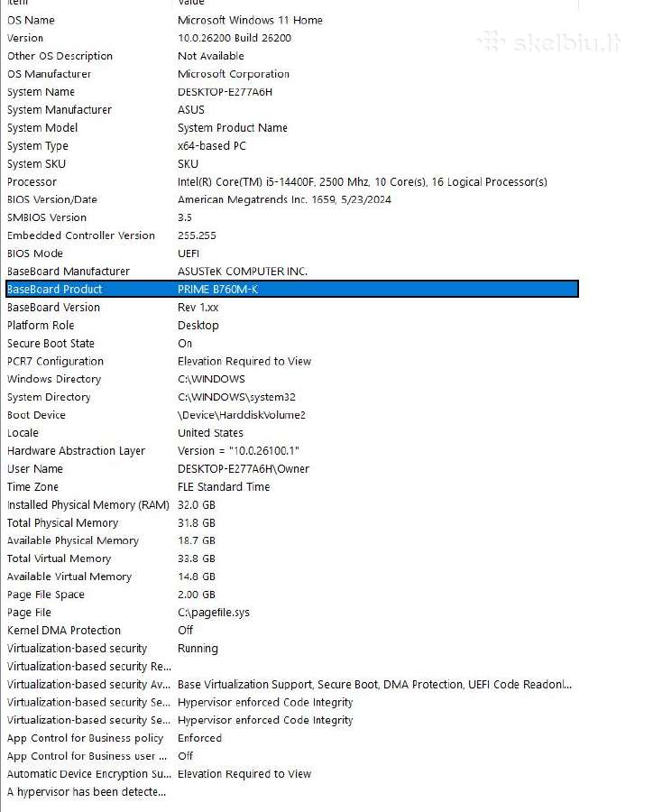The height and width of the screenshot is (812, 653).
Task: Click Base Virtualization Support value text
Action: point(375,685)
